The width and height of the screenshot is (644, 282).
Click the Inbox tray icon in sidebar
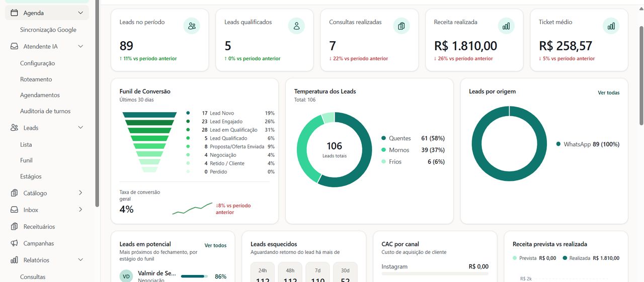pos(14,210)
